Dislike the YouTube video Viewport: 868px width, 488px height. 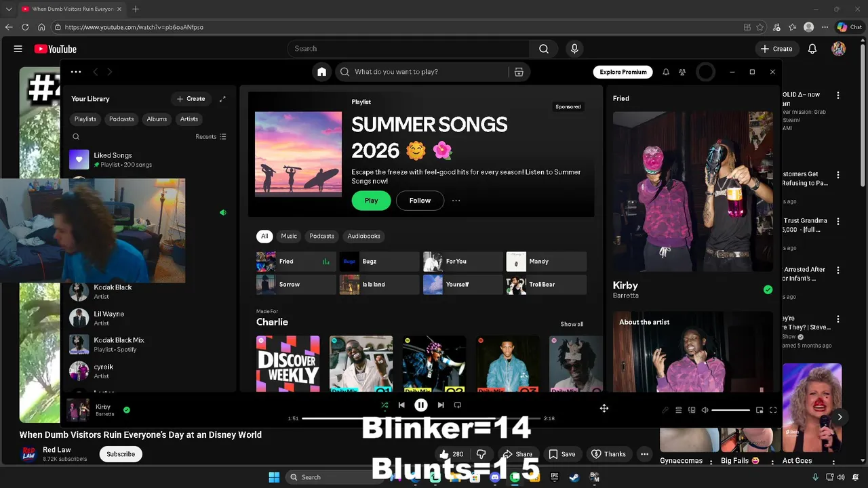(x=481, y=454)
